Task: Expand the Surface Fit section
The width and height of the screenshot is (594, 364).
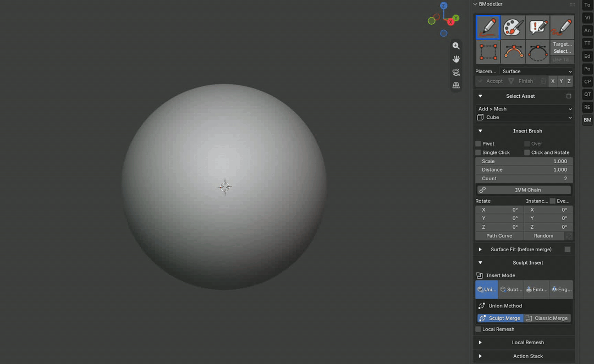Action: [x=480, y=249]
